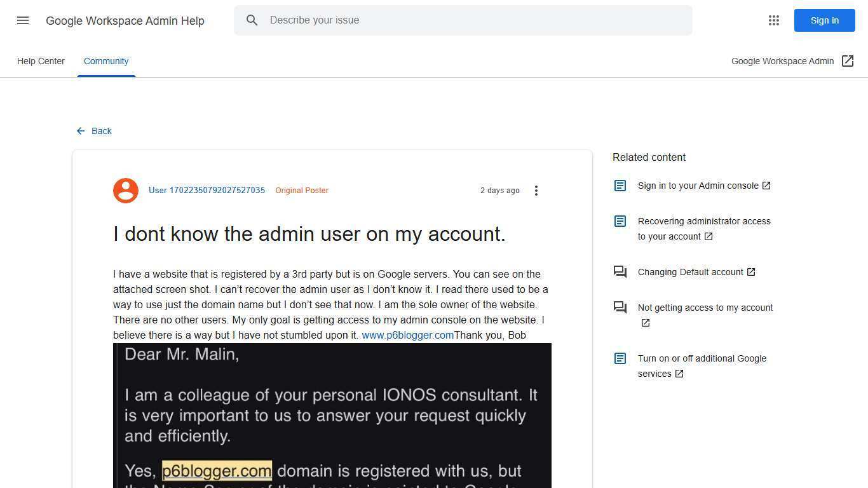Image resolution: width=868 pixels, height=488 pixels.
Task: Click the Back link
Action: tap(102, 131)
